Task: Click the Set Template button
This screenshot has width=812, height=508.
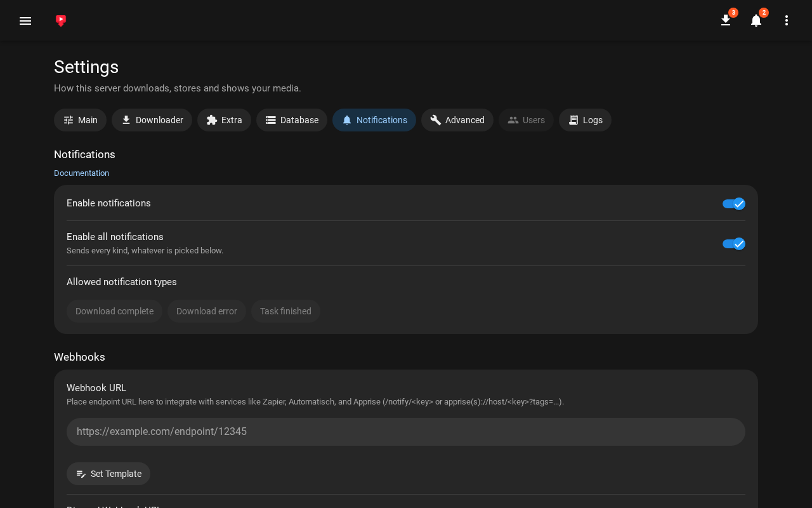Action: click(108, 474)
